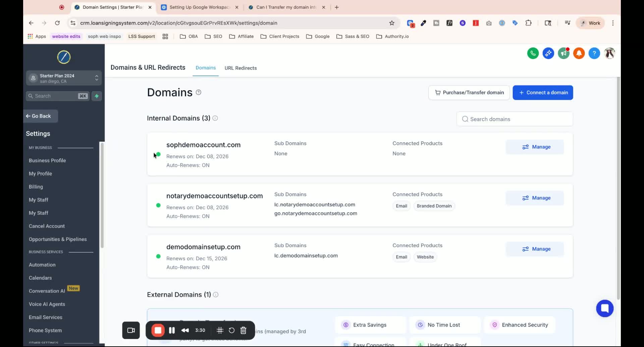
Task: Open the orange notifications bell
Action: (579, 53)
